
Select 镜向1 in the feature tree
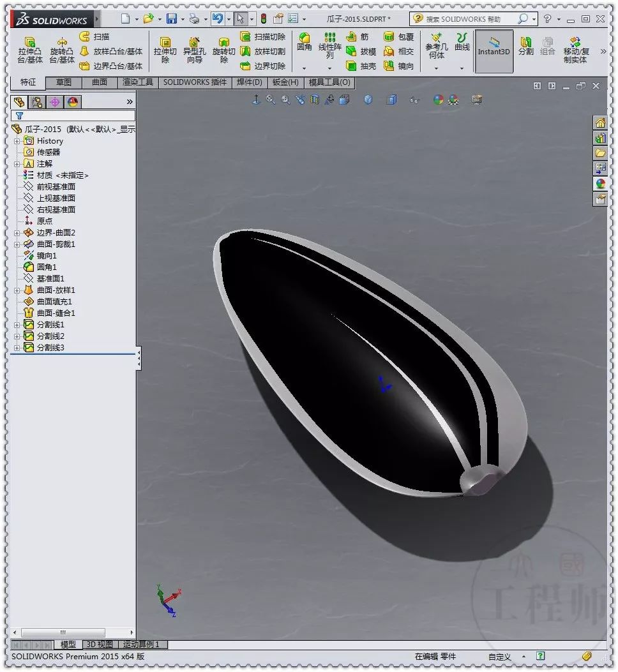[46, 255]
